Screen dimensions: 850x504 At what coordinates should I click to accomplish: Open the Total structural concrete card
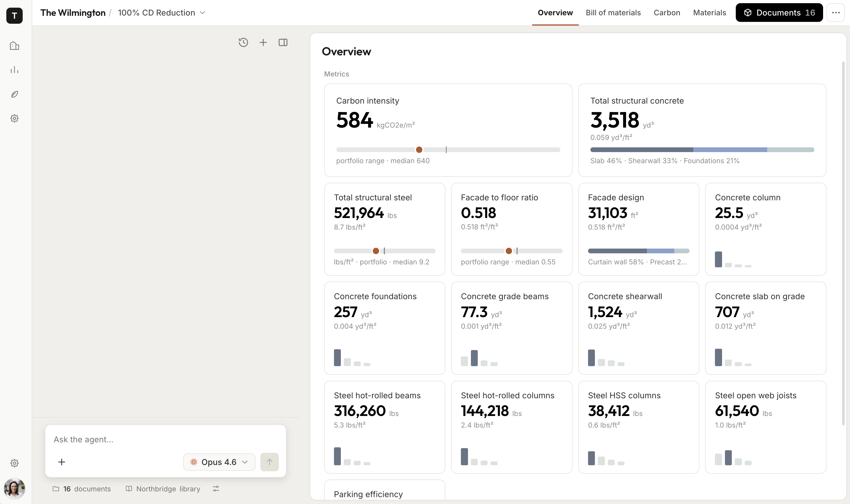[702, 130]
